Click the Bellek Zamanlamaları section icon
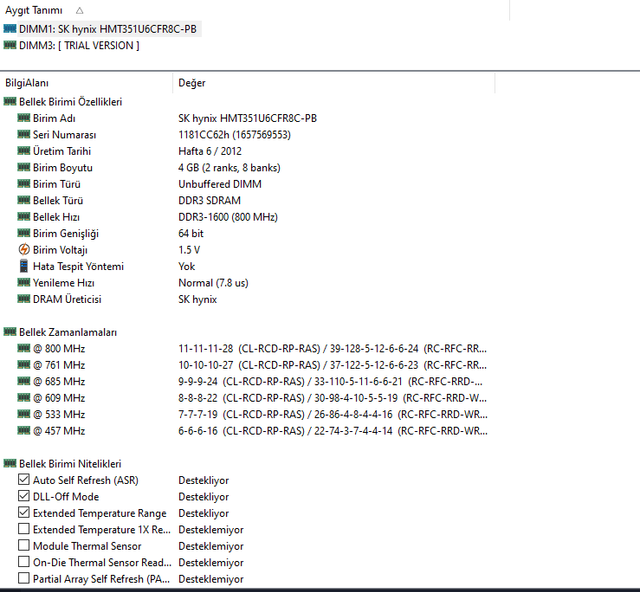 (10, 332)
